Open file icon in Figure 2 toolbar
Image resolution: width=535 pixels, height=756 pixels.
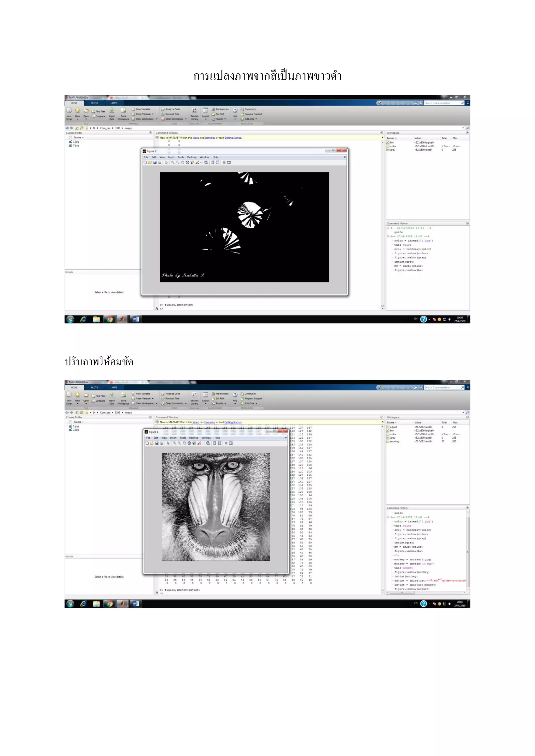[150, 163]
